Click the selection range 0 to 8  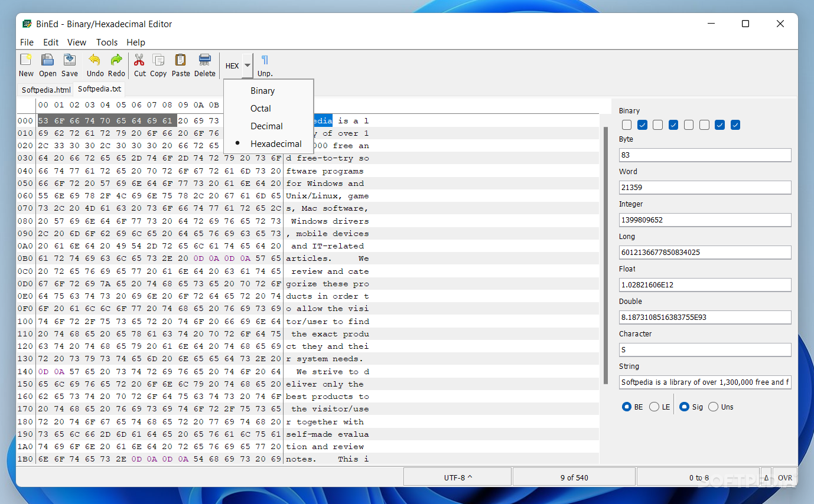tap(699, 477)
